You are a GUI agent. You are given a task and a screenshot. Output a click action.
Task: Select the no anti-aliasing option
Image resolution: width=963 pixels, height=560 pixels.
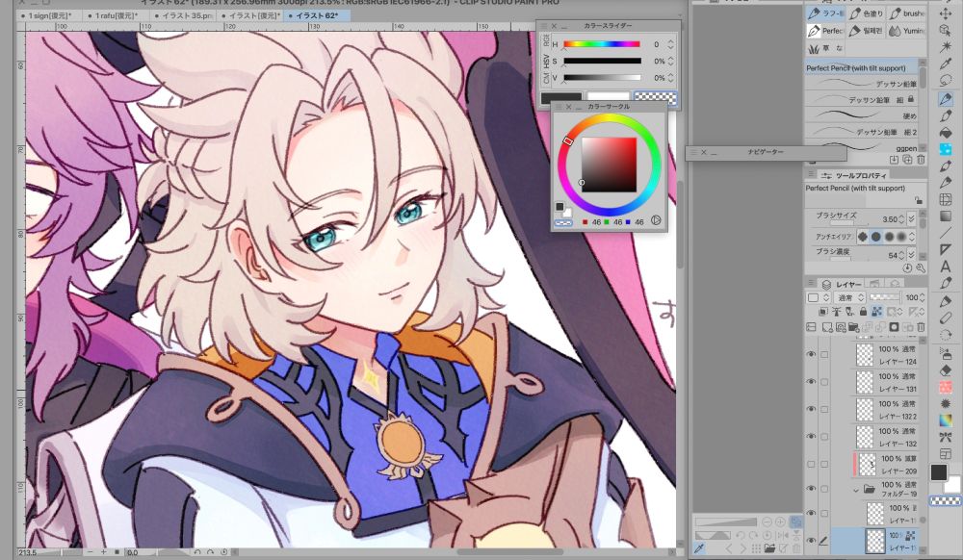point(863,237)
